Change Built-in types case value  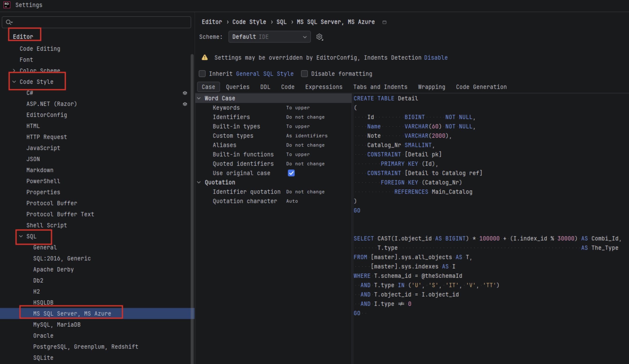(298, 126)
